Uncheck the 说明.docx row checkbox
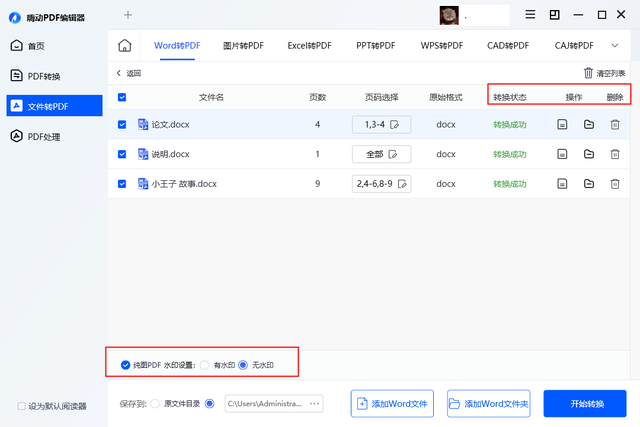 click(122, 154)
